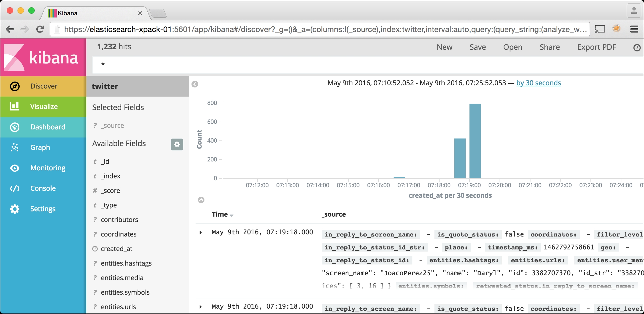Click the Dashboard gauge icon
Screen dimensions: 644x314
click(15, 127)
